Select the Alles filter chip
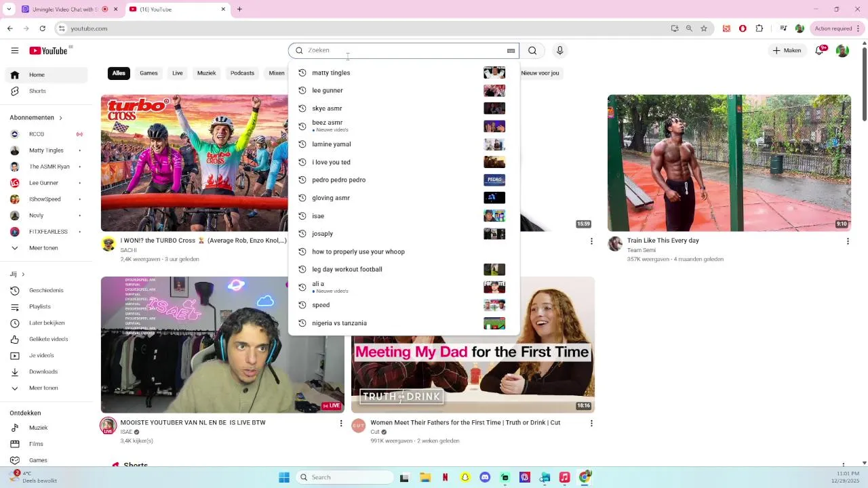The width and height of the screenshot is (868, 488). pyautogui.click(x=119, y=73)
